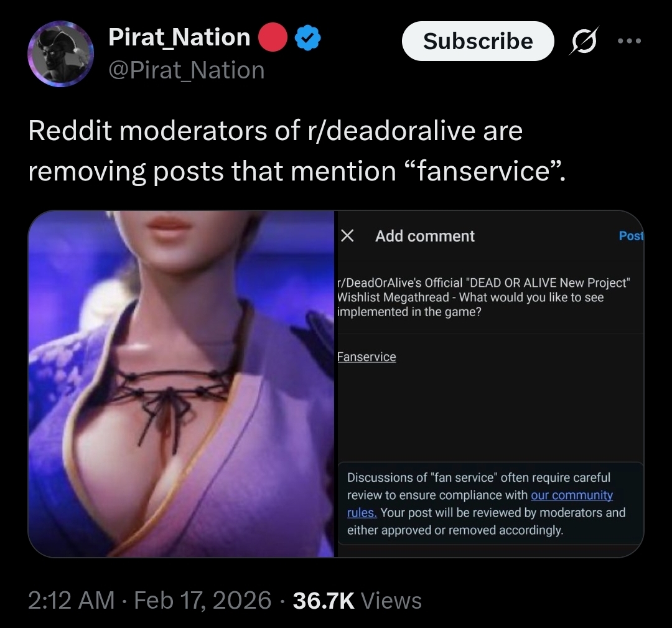Click the 2:12 AM Feb 17, 2026 timestamp
This screenshot has height=628, width=672.
click(149, 600)
